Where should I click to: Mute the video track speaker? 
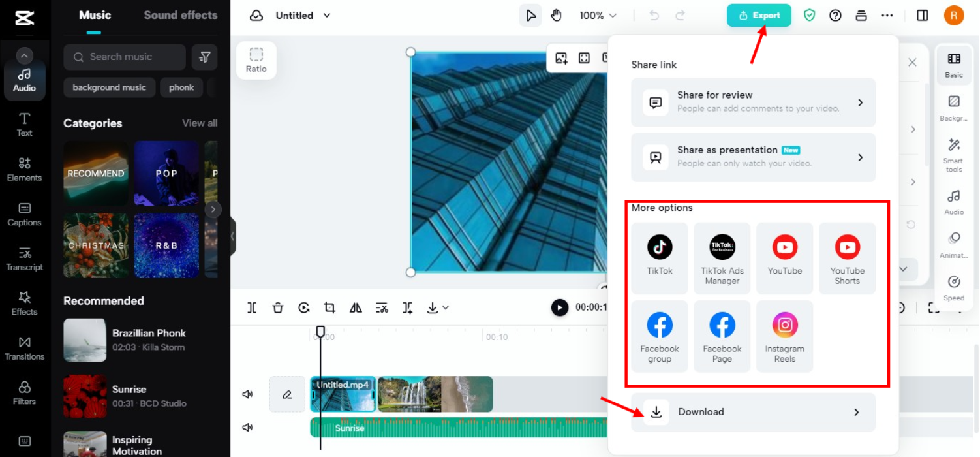tap(247, 394)
